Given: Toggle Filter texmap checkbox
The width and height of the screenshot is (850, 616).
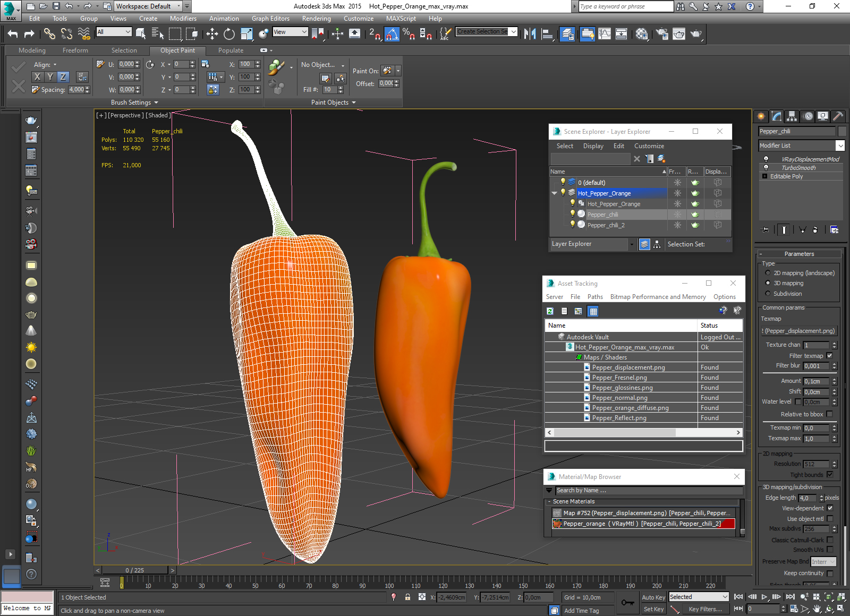Looking at the screenshot, I should click(830, 356).
